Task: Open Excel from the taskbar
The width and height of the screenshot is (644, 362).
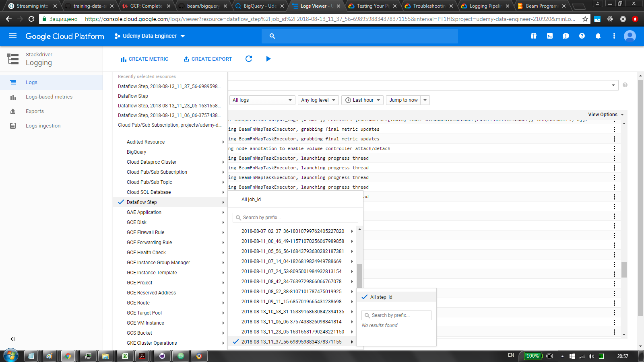Action: click(125, 356)
